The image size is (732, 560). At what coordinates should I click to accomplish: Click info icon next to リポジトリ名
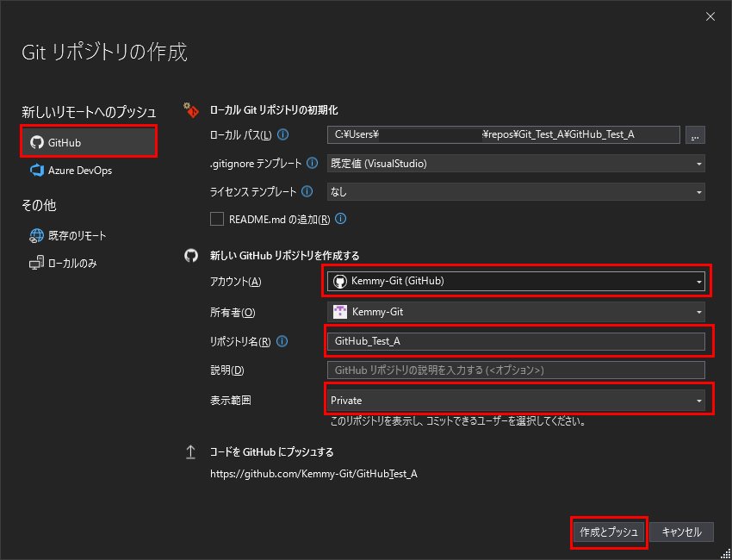pyautogui.click(x=282, y=341)
